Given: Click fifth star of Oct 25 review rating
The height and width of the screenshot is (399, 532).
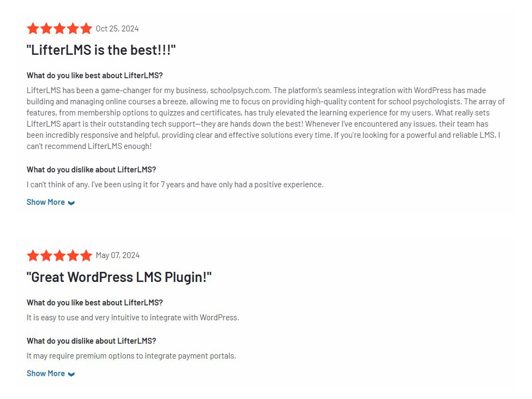Looking at the screenshot, I should (86, 29).
